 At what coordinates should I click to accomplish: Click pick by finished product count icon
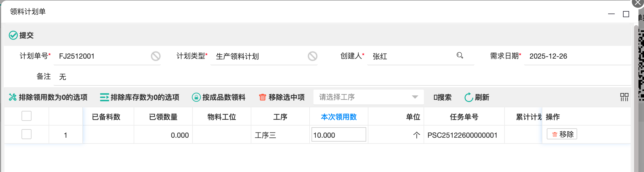click(196, 97)
